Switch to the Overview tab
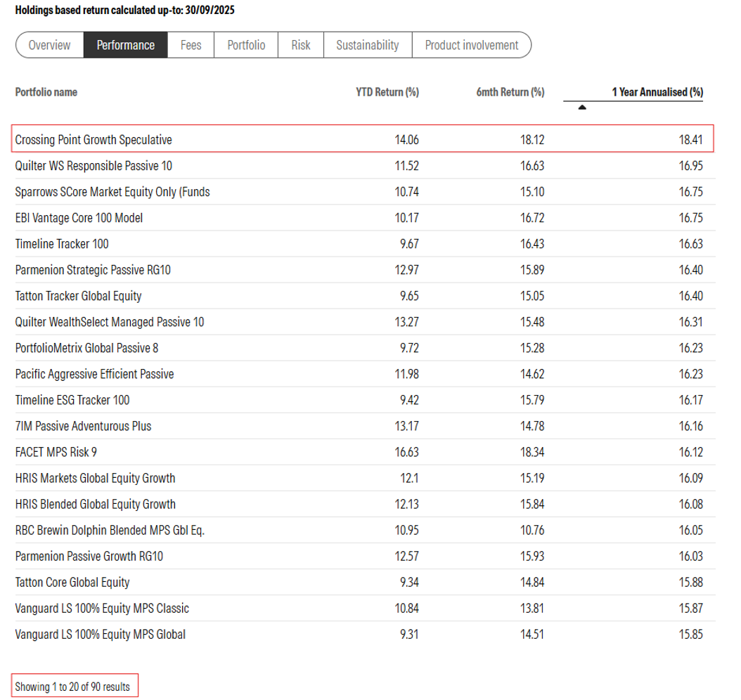This screenshot has height=700, width=741. (x=50, y=45)
